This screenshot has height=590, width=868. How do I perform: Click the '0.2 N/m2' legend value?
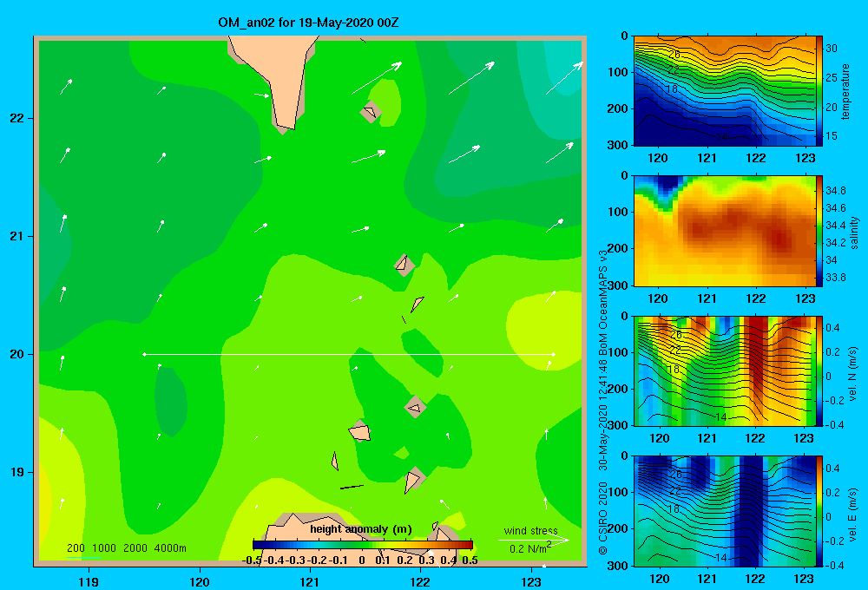(530, 548)
